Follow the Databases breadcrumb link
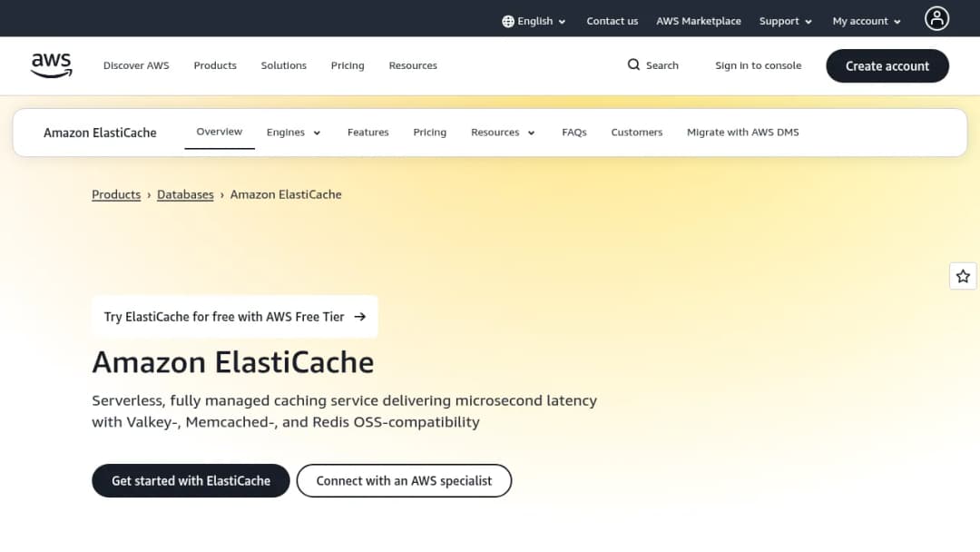The height and width of the screenshot is (552, 980). (x=185, y=194)
